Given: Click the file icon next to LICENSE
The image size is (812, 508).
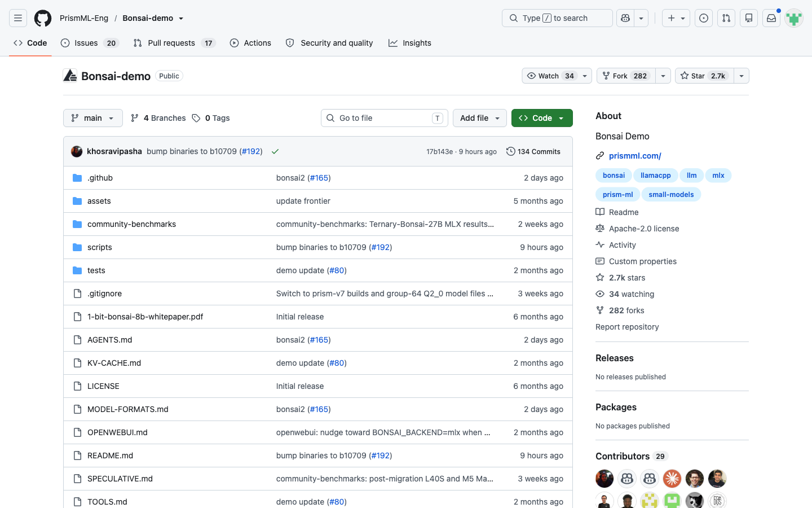Looking at the screenshot, I should click(x=77, y=386).
